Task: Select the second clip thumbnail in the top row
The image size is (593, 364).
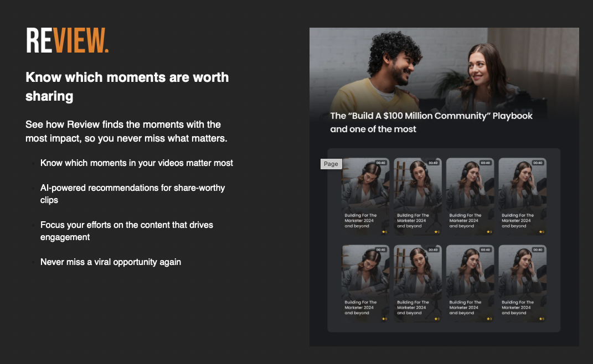Action: pyautogui.click(x=417, y=196)
